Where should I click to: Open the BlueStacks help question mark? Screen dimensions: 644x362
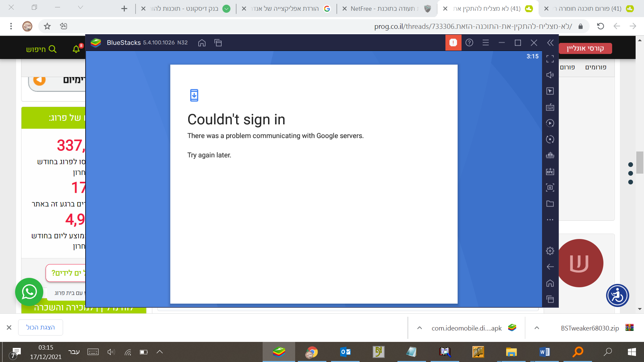pos(469,43)
